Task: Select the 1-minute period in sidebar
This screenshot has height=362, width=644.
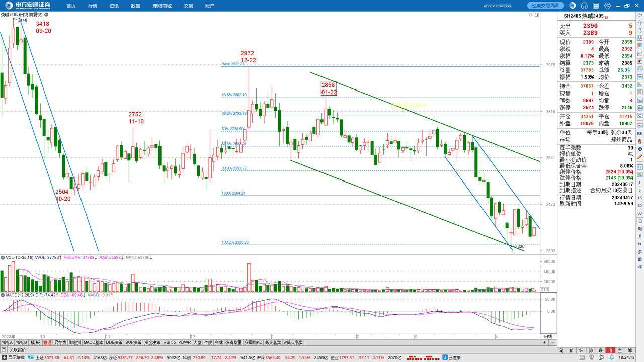Action: pos(640,182)
